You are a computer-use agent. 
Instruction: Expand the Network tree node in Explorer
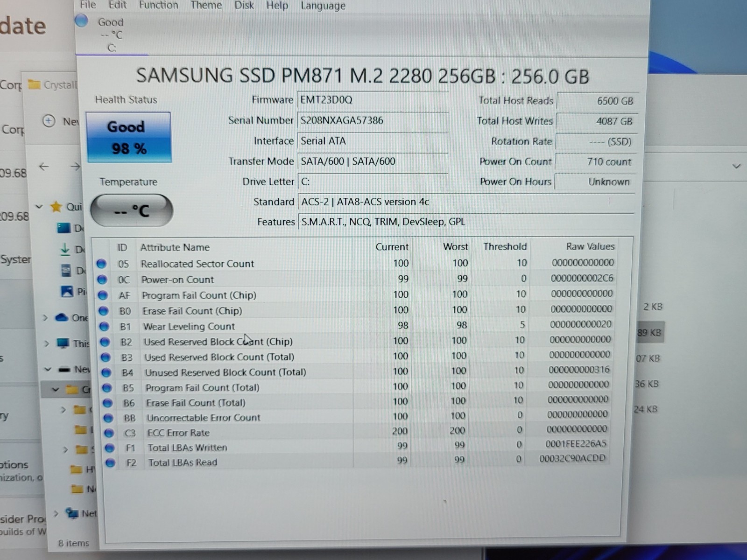pyautogui.click(x=56, y=513)
